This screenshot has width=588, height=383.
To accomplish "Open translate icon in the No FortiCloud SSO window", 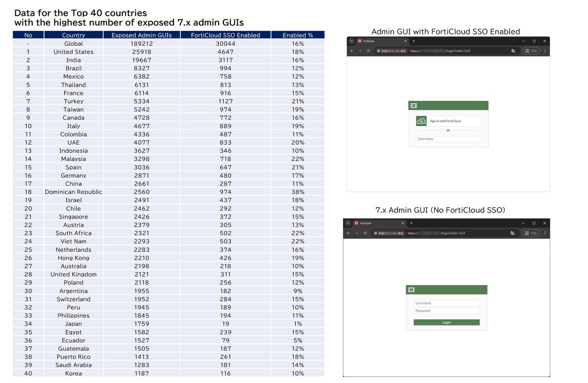I will (513, 233).
